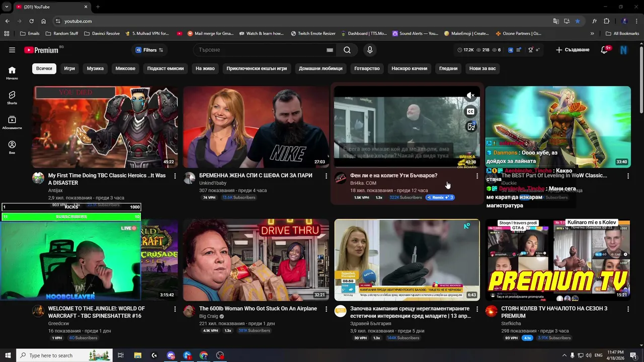This screenshot has height=362, width=644.
Task: Go back in the browser
Action: pos(7,21)
